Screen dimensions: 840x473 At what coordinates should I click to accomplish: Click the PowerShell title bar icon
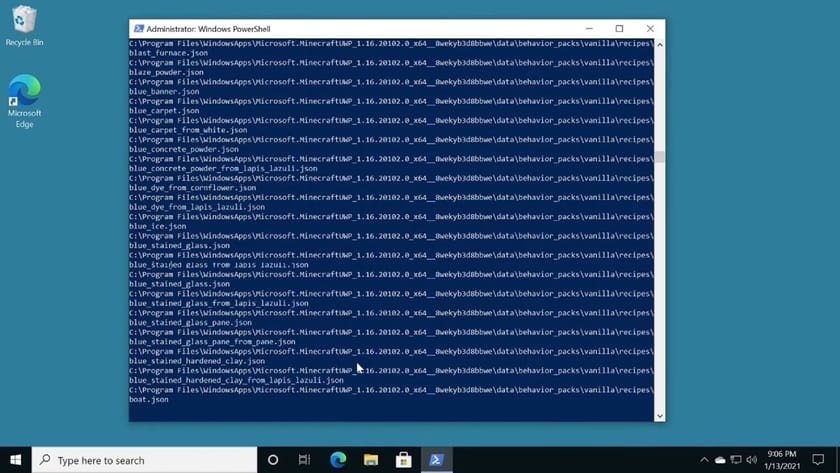[x=139, y=29]
